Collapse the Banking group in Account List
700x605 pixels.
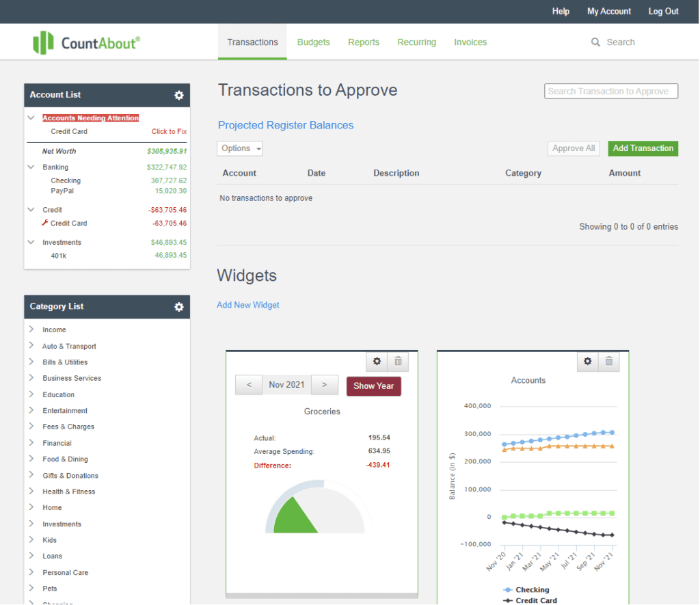click(30, 166)
